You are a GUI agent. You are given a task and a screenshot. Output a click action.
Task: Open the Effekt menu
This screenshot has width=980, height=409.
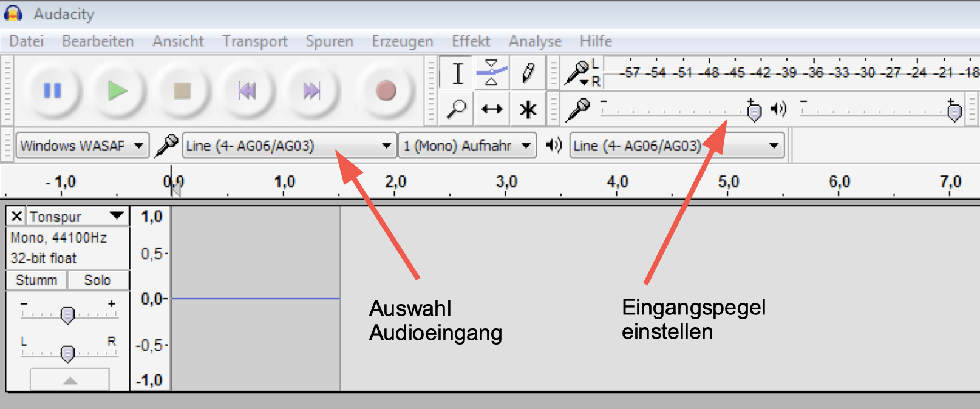[471, 41]
